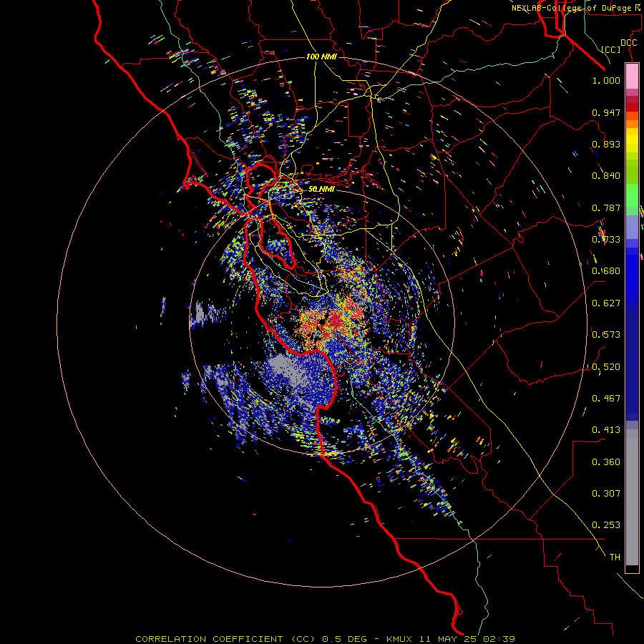Viewport: 644px width, 644px height.
Task: Select the 0.467 scale value
Action: (x=606, y=399)
